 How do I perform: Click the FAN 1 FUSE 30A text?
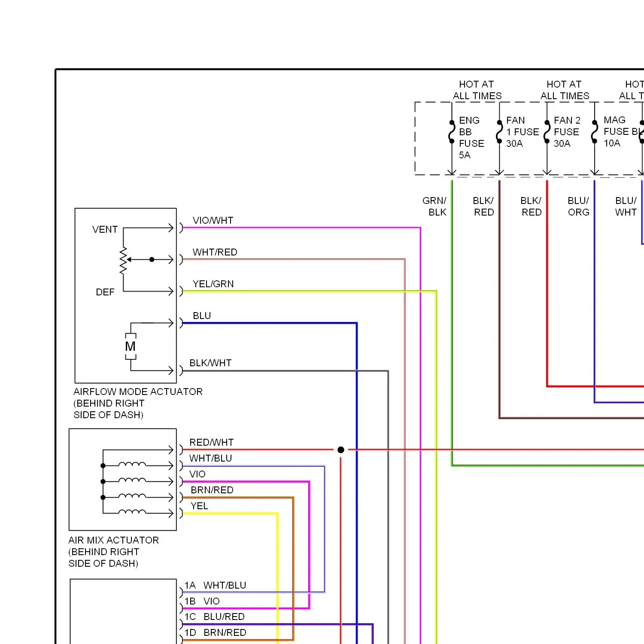522,132
